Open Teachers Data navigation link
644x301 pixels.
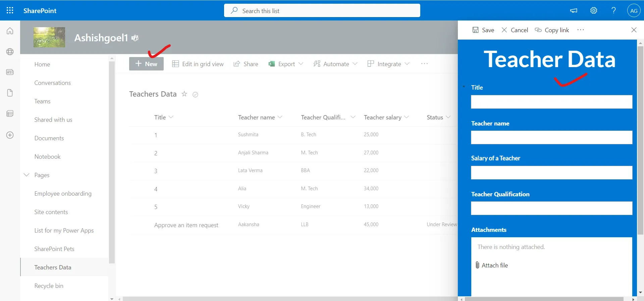(53, 267)
